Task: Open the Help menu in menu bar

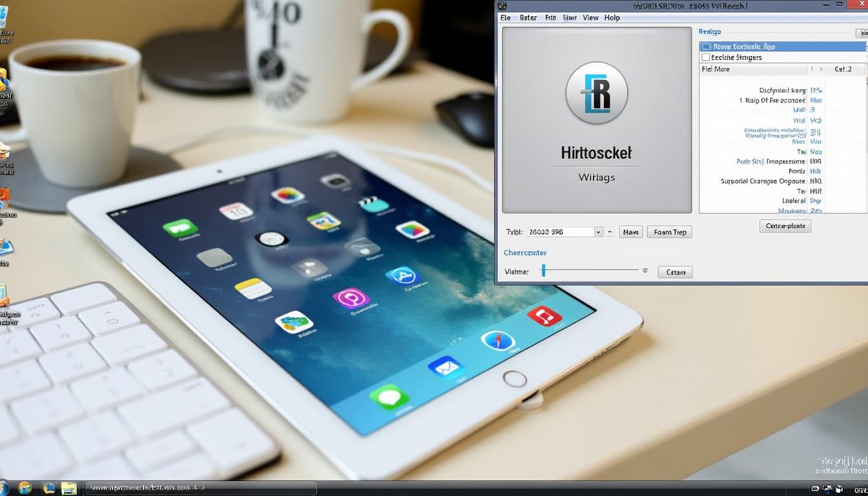Action: coord(612,18)
